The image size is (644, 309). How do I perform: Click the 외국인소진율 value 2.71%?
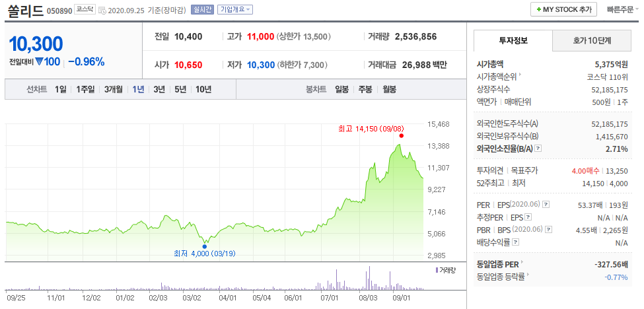click(x=617, y=149)
